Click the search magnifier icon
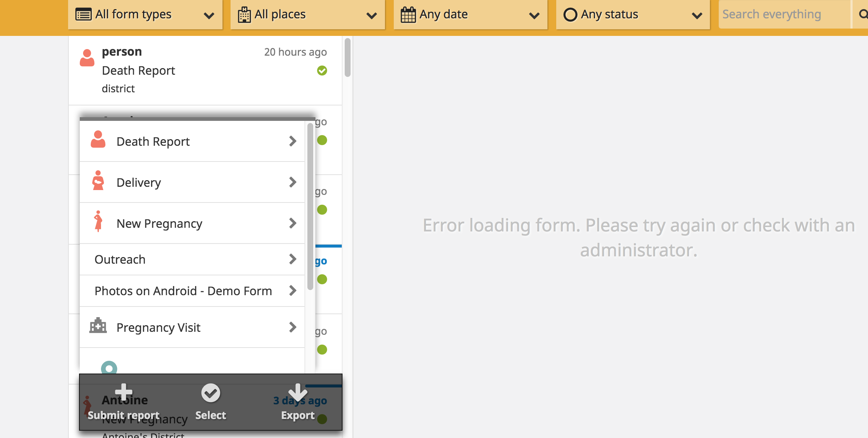The height and width of the screenshot is (438, 868). [863, 14]
